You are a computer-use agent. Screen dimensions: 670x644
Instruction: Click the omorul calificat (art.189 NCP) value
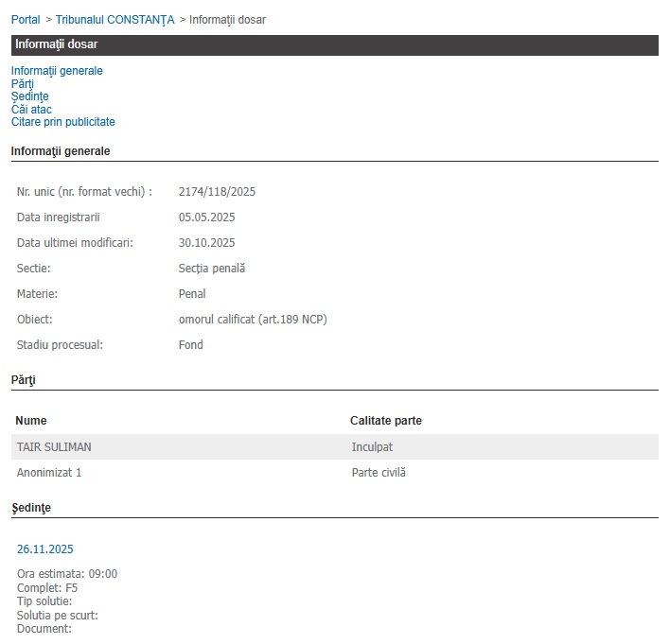[253, 320]
